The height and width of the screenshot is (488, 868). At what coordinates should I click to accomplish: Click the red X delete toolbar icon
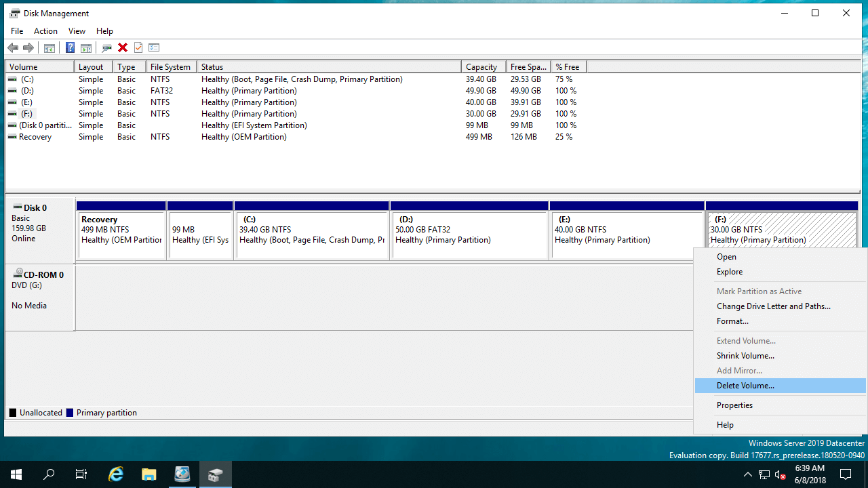(x=123, y=47)
